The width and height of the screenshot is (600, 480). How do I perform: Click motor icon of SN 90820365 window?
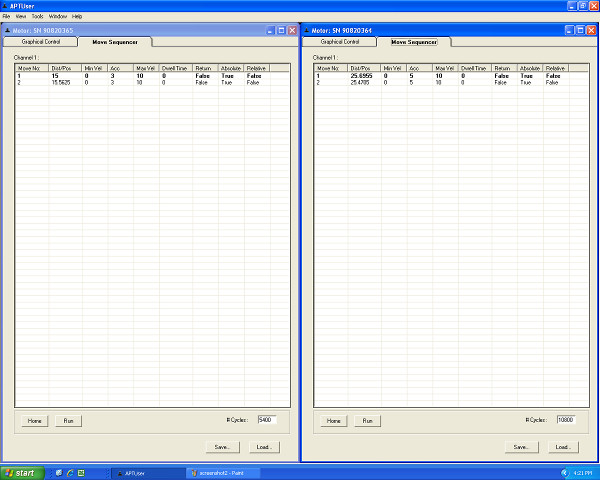(x=7, y=31)
